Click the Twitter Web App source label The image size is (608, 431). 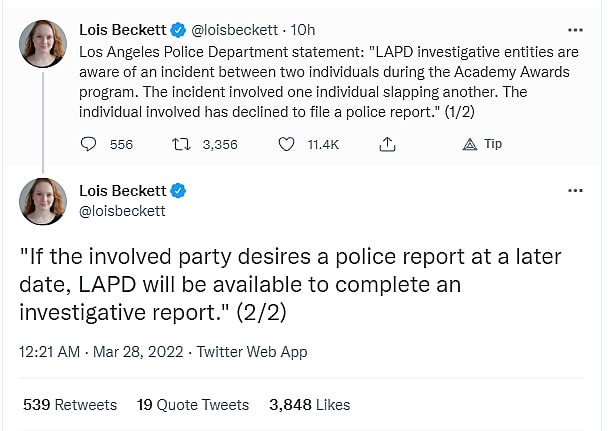[252, 352]
